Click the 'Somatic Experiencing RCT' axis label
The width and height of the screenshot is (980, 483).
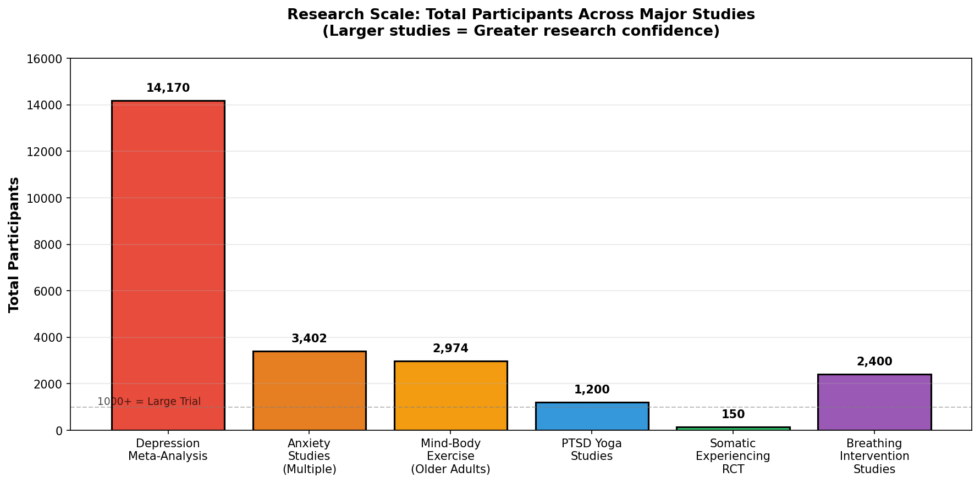(733, 456)
